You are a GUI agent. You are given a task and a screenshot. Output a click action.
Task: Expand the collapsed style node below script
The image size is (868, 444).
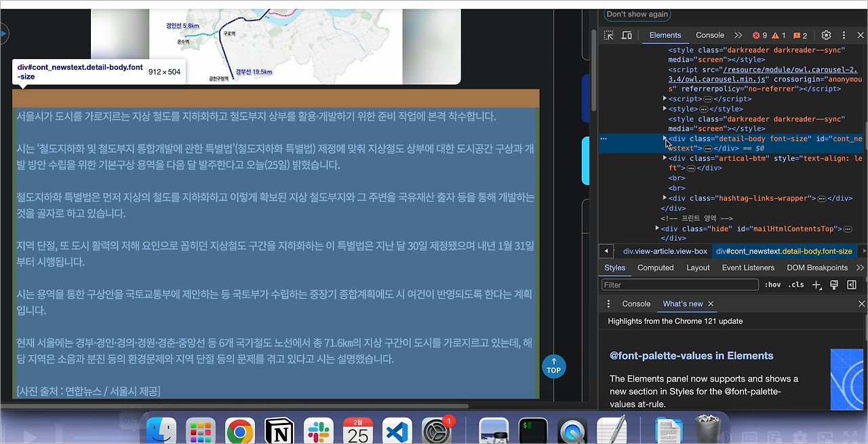click(665, 108)
